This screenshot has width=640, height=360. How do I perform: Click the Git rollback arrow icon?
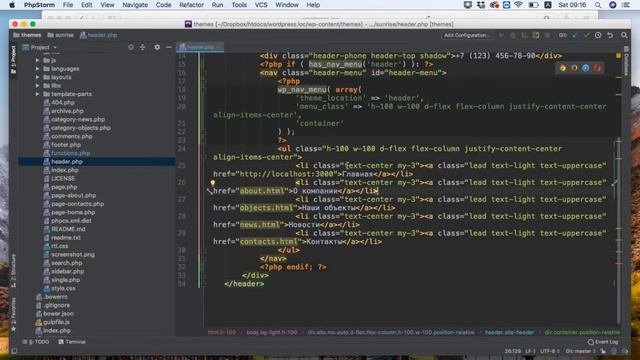[x=610, y=36]
